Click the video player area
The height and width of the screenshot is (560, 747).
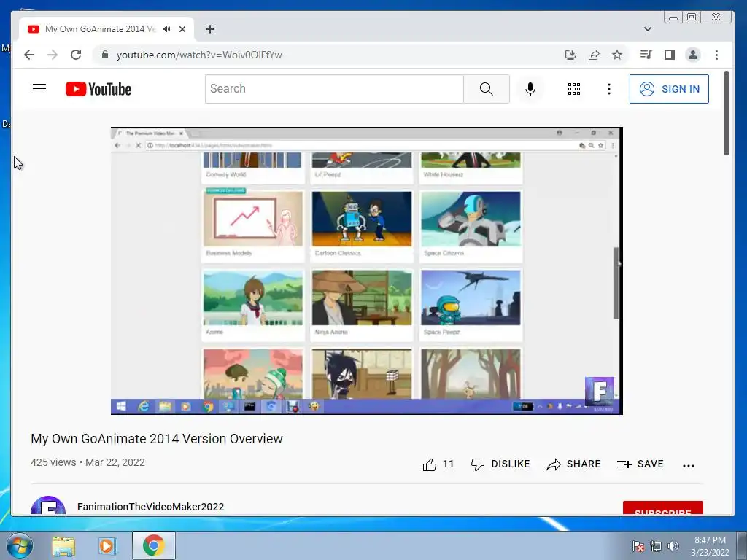coord(366,271)
